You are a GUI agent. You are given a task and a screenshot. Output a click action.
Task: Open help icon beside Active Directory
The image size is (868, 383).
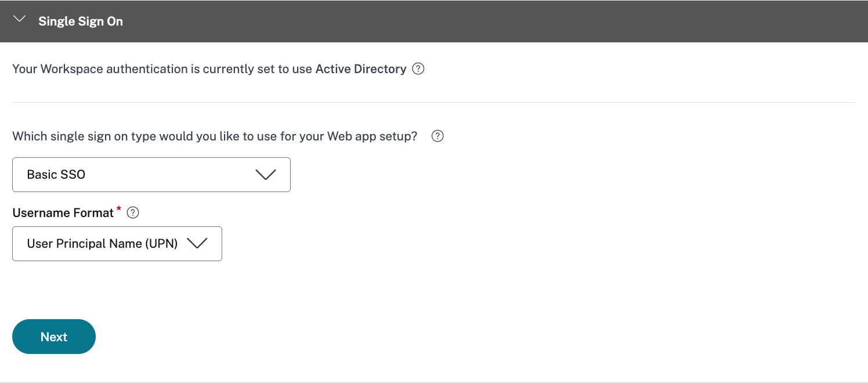[x=418, y=69]
